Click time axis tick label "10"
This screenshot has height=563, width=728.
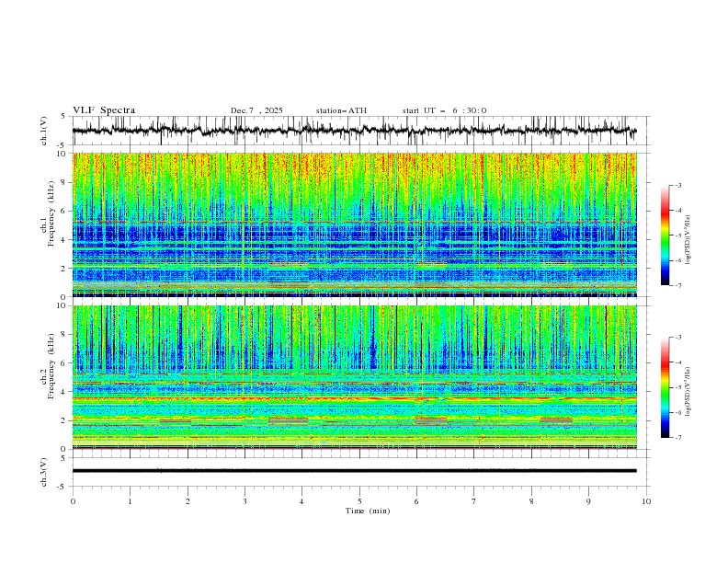[646, 501]
